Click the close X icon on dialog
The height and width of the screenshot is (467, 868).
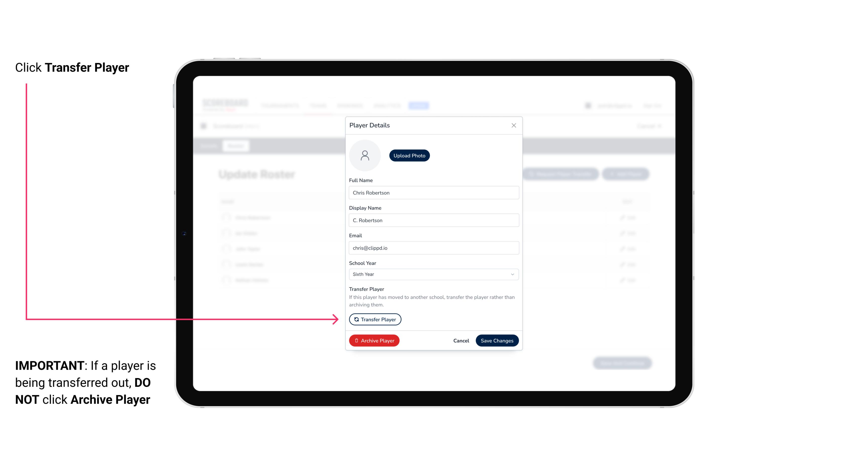514,125
